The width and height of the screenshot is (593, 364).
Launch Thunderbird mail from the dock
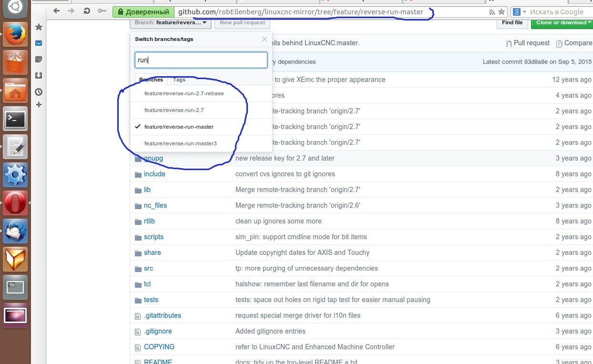15,232
